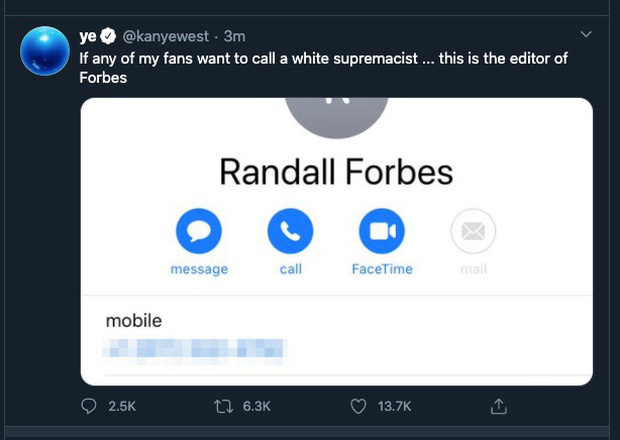Click ye's blue sphere profile avatar
Viewport: 620px width, 440px height.
click(x=47, y=52)
